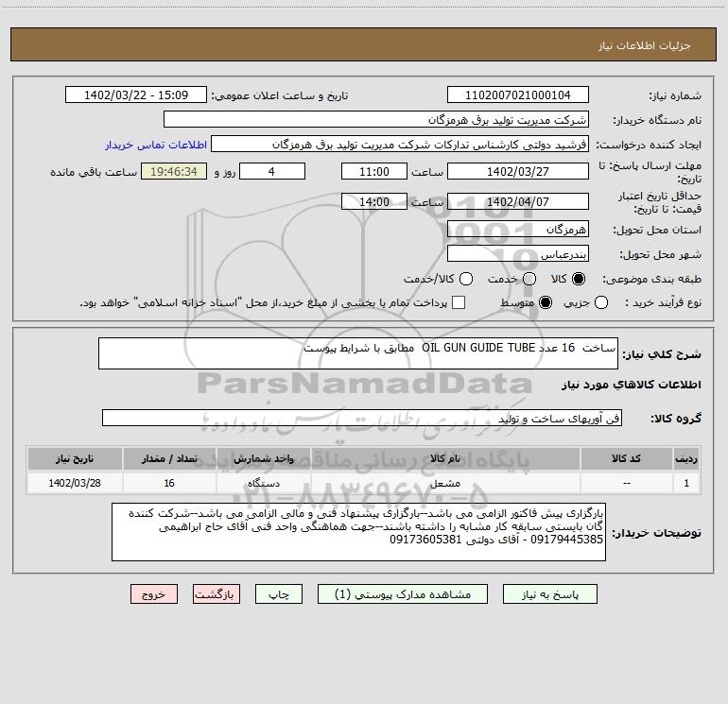Screen dimensions: 728x704
Task: Click the need date cell 1402/03/28
Action: (75, 483)
